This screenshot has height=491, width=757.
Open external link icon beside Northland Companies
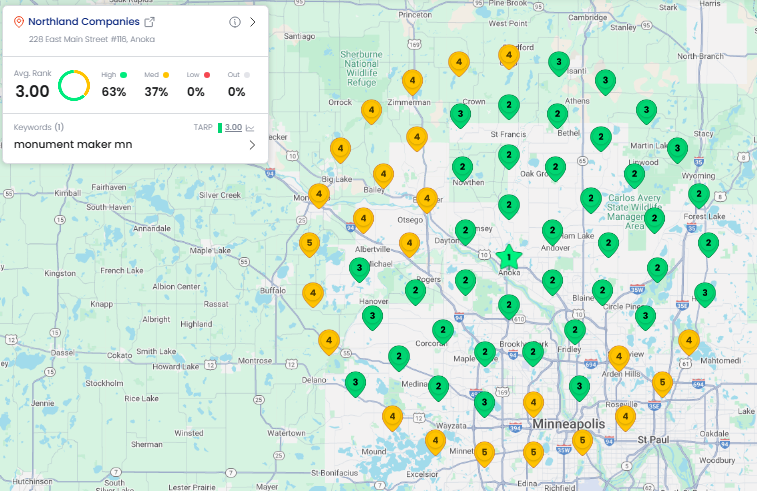click(x=150, y=22)
